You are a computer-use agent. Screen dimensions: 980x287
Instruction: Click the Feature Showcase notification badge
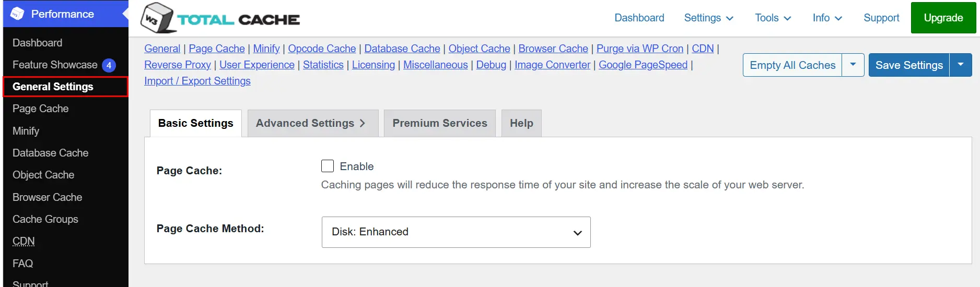[109, 65]
